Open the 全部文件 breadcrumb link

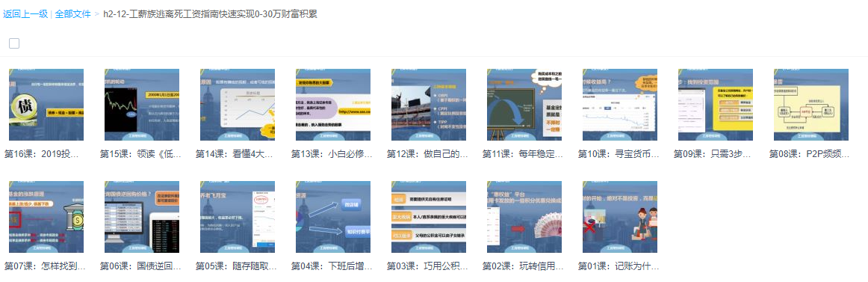point(72,14)
